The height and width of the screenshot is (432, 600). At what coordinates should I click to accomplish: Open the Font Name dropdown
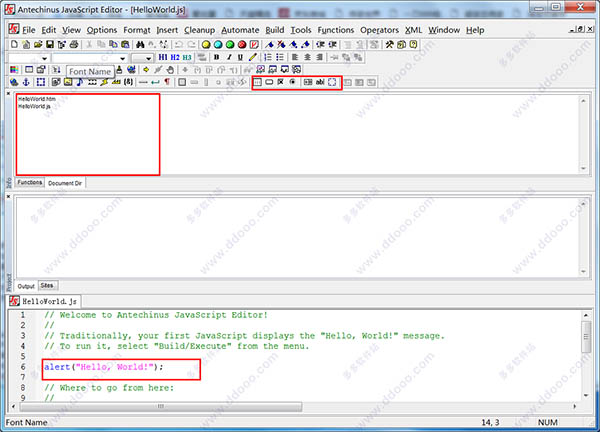click(122, 58)
